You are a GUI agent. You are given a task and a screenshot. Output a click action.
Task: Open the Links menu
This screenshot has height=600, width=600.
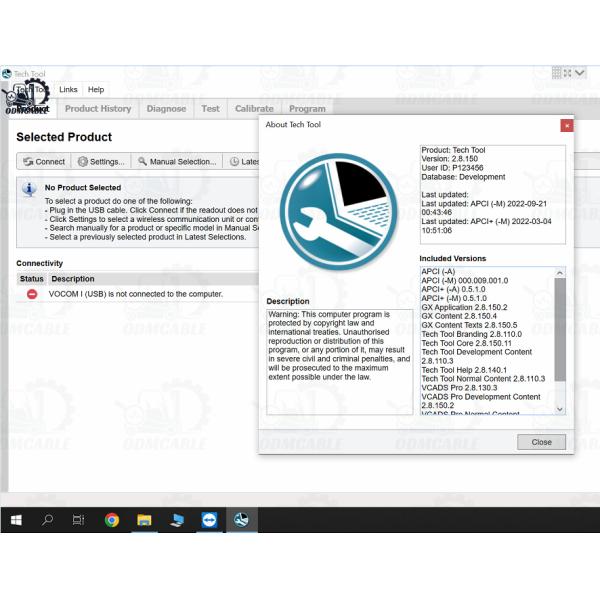pyautogui.click(x=68, y=89)
